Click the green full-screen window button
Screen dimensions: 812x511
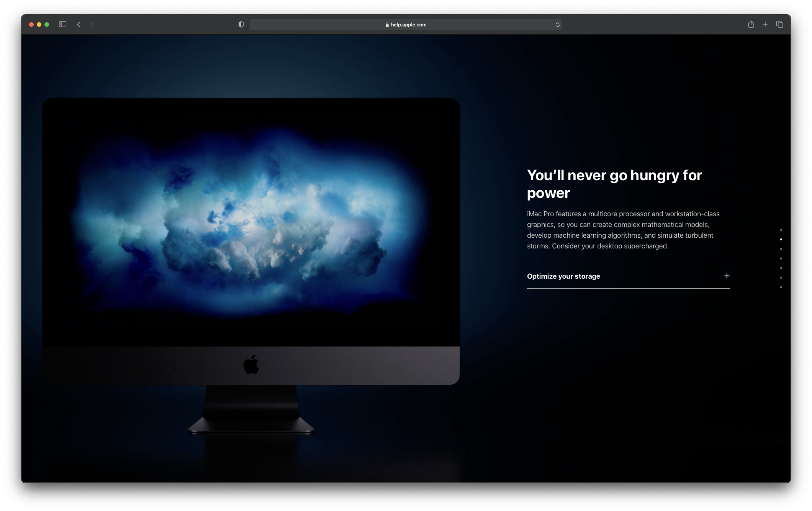pyautogui.click(x=47, y=24)
